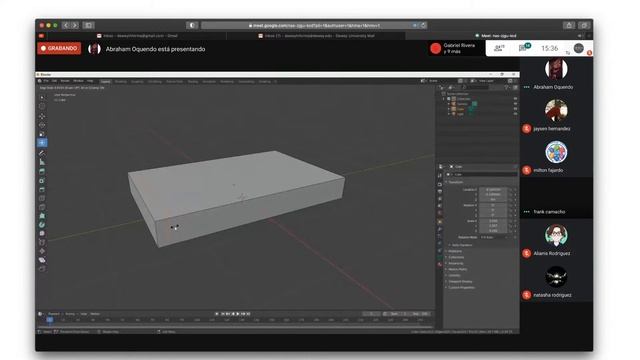Image resolution: width=640 pixels, height=360 pixels.
Task: Select the Move tool in Blender toolbar
Action: click(x=42, y=116)
